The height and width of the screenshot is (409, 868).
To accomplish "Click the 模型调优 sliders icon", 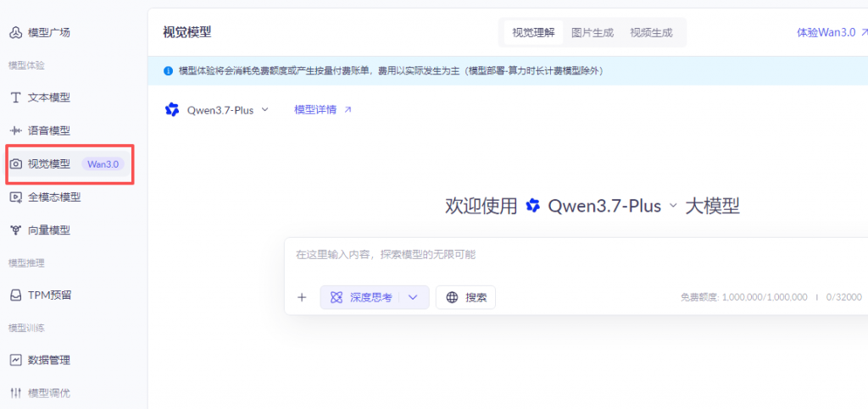I will 15,394.
